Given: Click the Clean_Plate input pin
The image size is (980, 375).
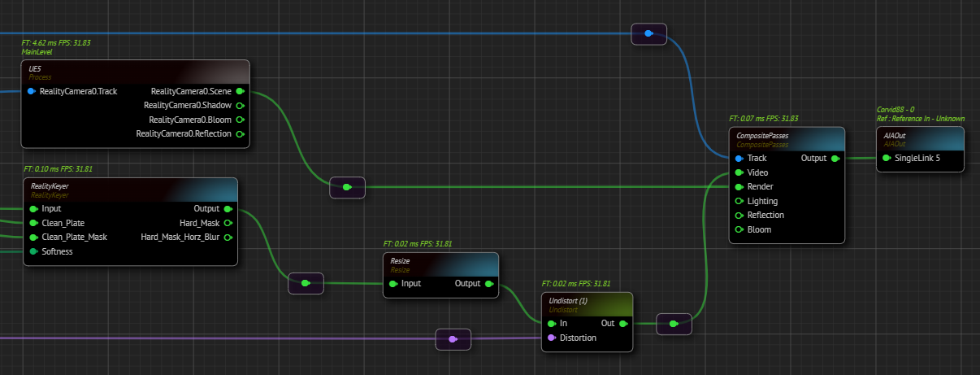Looking at the screenshot, I should (33, 223).
